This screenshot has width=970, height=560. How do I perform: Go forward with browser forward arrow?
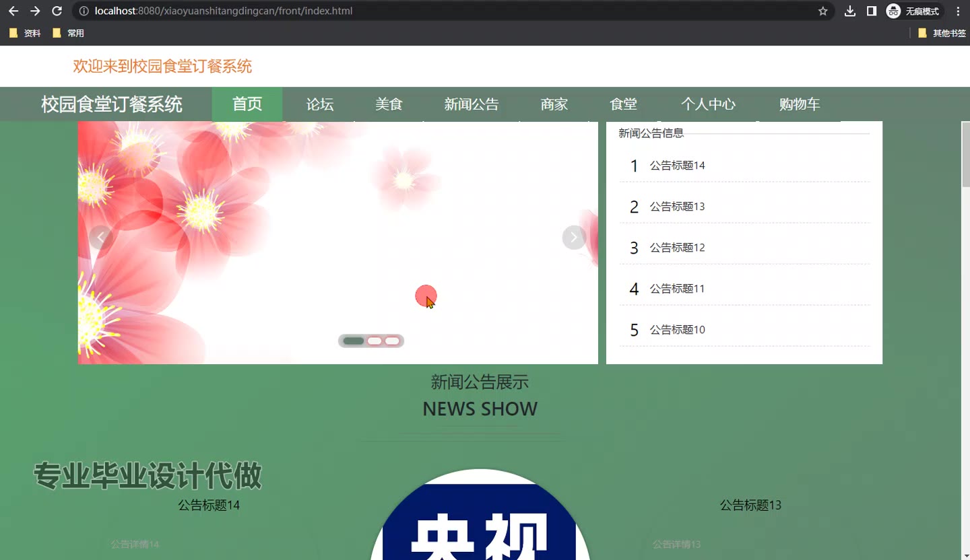pyautogui.click(x=35, y=11)
